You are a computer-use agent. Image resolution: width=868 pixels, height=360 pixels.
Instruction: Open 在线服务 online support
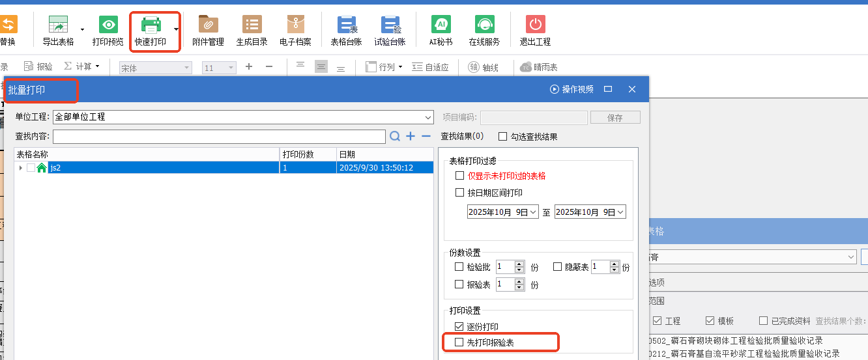(484, 25)
